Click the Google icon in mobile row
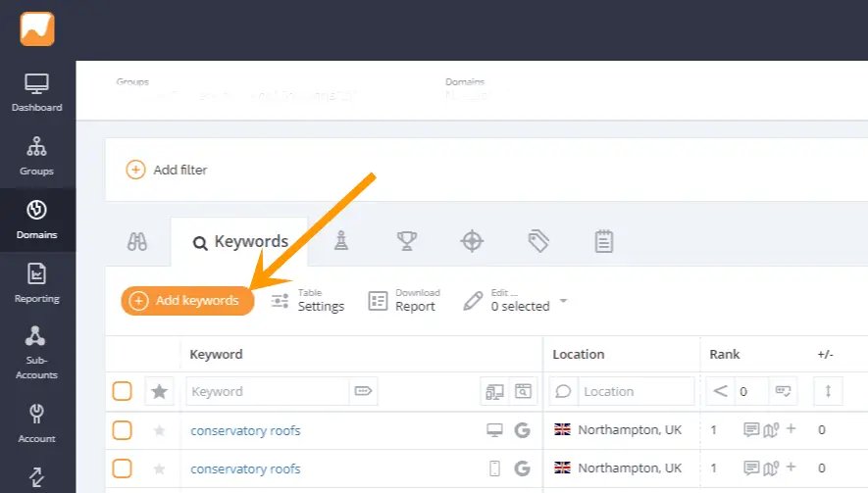Screen dimensions: 868x493 (522, 468)
